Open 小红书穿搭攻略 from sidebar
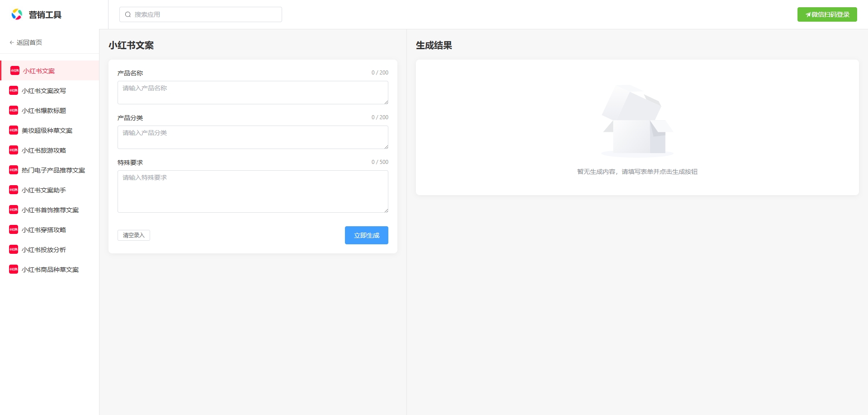 click(x=44, y=230)
